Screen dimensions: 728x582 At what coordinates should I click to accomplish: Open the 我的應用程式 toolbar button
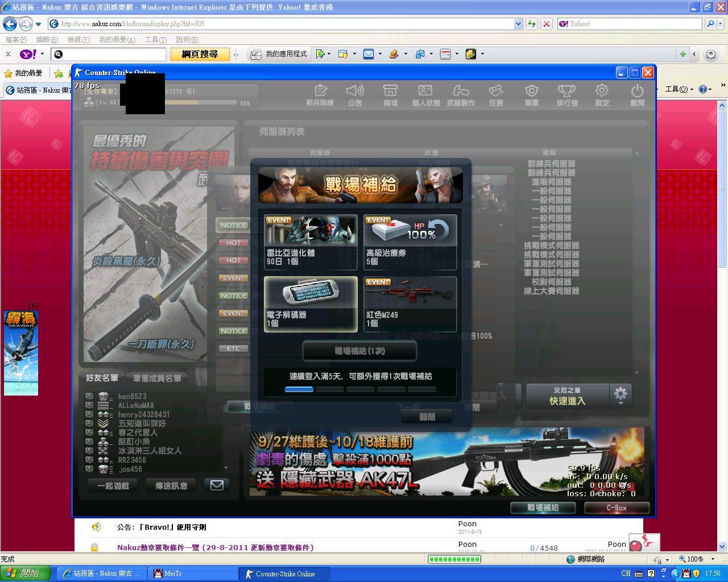280,54
